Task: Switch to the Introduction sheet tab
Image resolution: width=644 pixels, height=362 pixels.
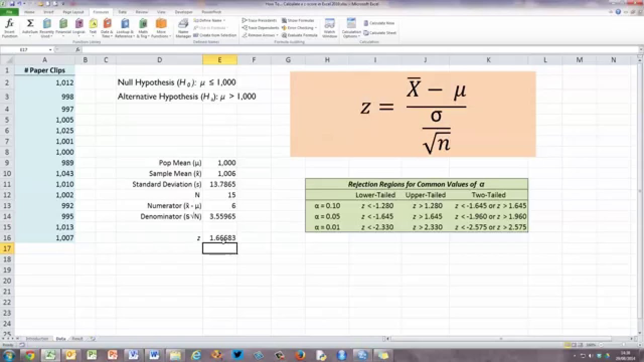Action: (x=37, y=339)
